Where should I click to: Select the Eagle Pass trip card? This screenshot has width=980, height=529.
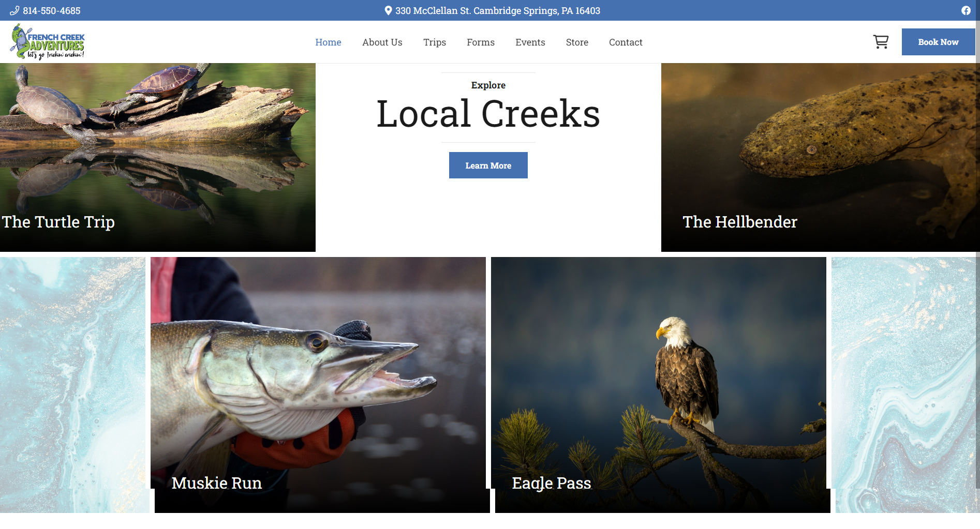tap(660, 385)
